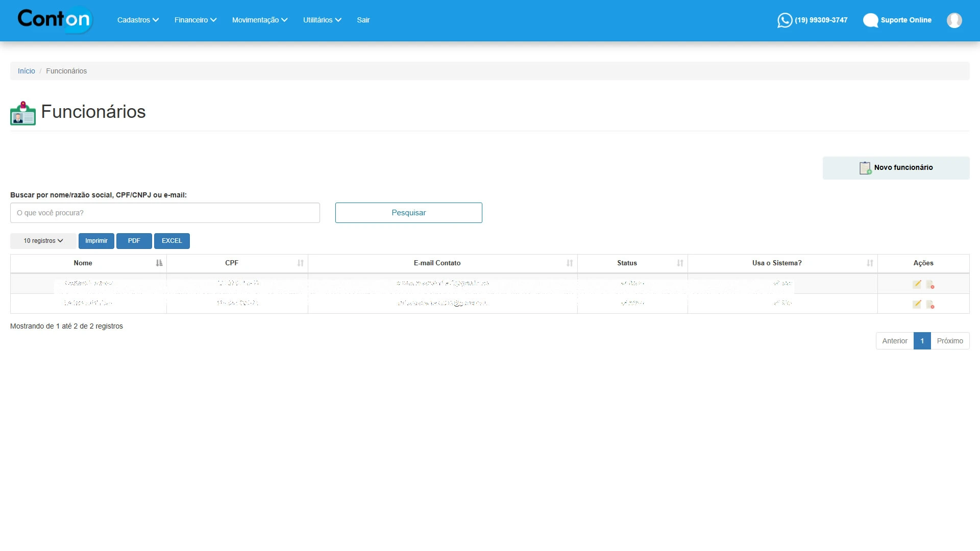The image size is (980, 551).
Task: Sort table by Nome column
Action: click(x=83, y=263)
